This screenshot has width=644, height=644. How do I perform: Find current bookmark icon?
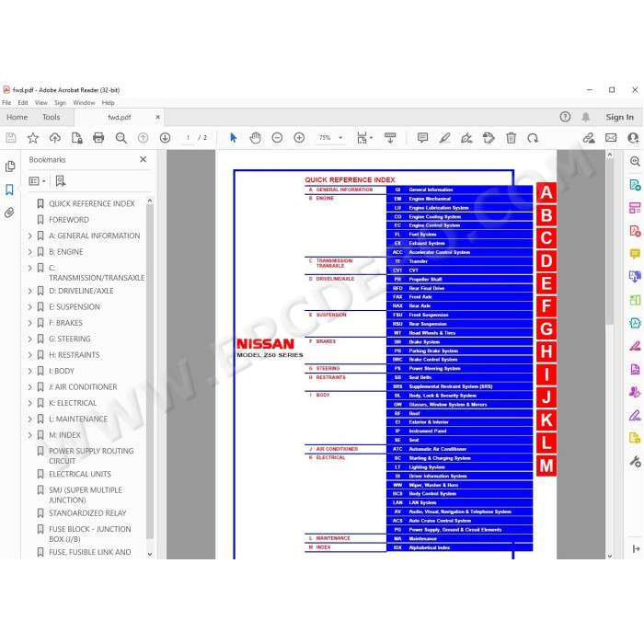pos(61,181)
